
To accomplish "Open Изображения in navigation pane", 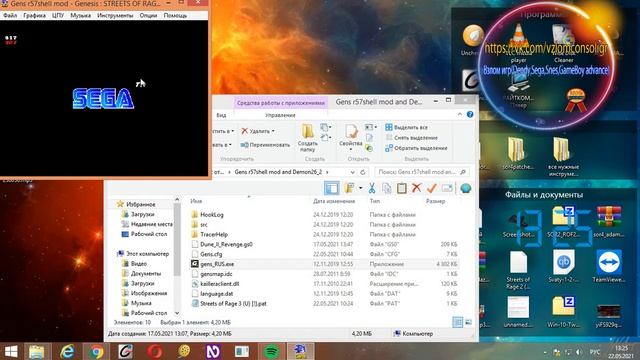I will pyautogui.click(x=149, y=293).
